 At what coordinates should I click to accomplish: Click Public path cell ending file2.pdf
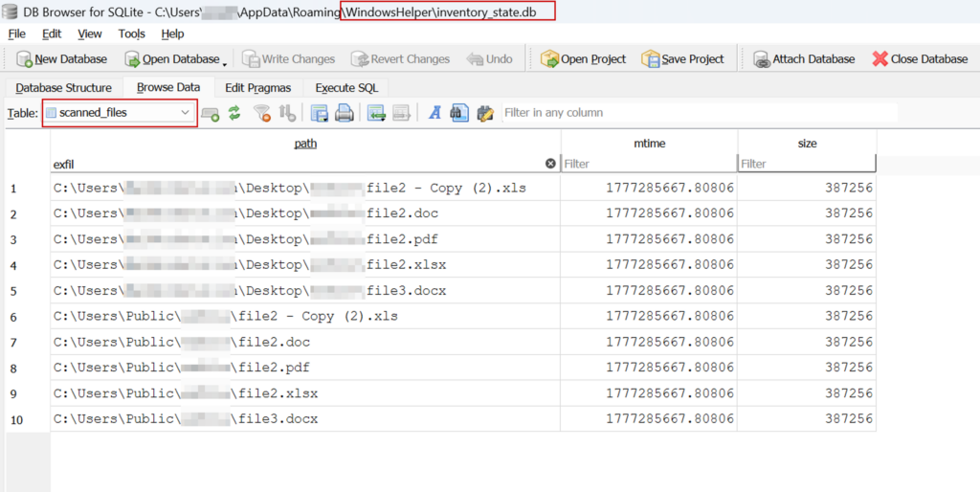305,368
